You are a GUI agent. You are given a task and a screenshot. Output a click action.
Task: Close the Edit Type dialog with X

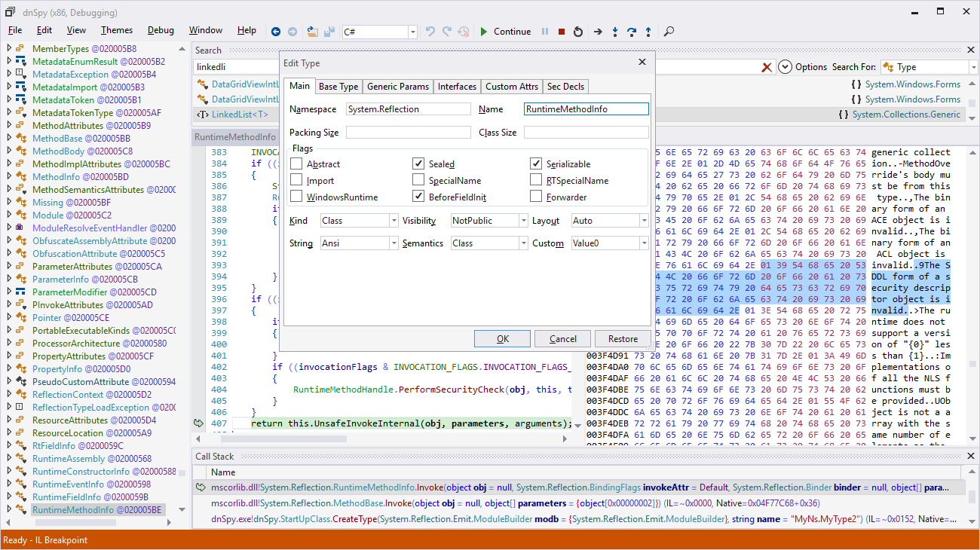tap(642, 63)
